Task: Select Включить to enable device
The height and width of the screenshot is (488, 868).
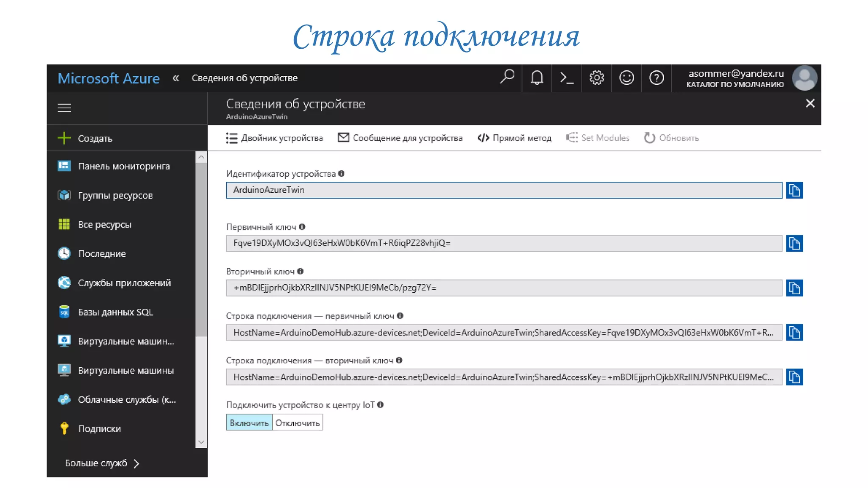Action: (x=249, y=423)
